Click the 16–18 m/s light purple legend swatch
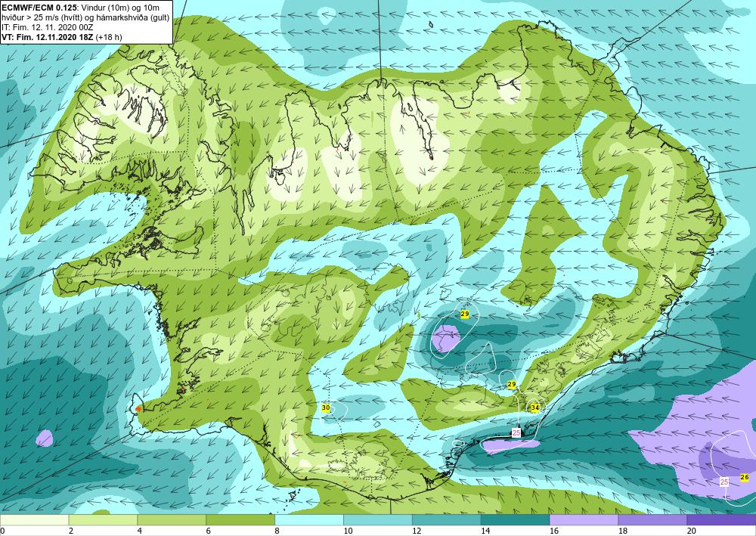The width and height of the screenshot is (756, 536). [584, 519]
